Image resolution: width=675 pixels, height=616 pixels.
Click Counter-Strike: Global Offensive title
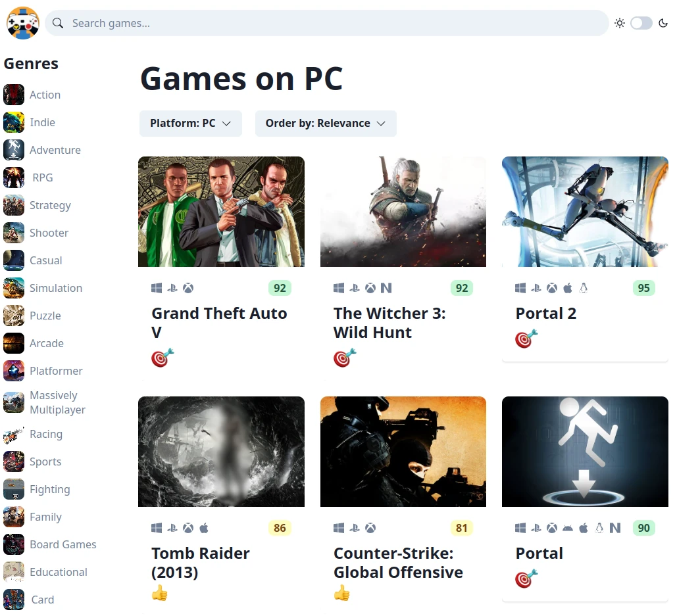point(398,563)
